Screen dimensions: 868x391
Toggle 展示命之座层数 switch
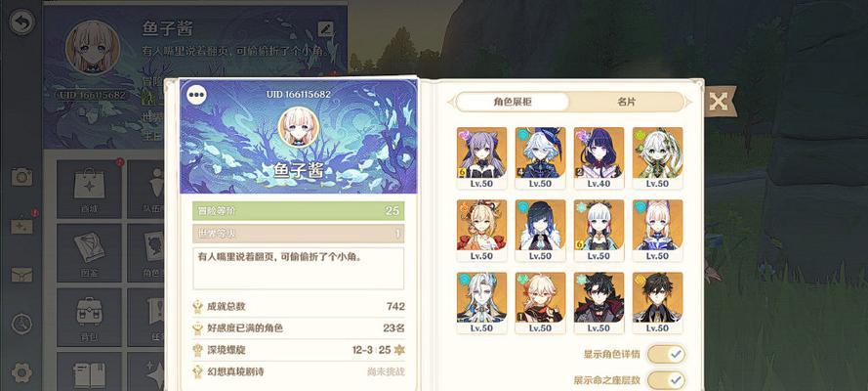point(666,380)
